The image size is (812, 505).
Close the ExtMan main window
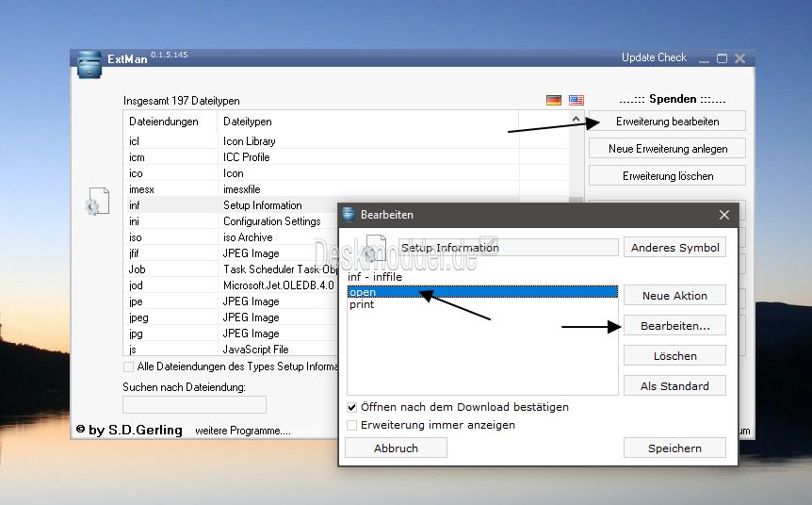pyautogui.click(x=740, y=58)
